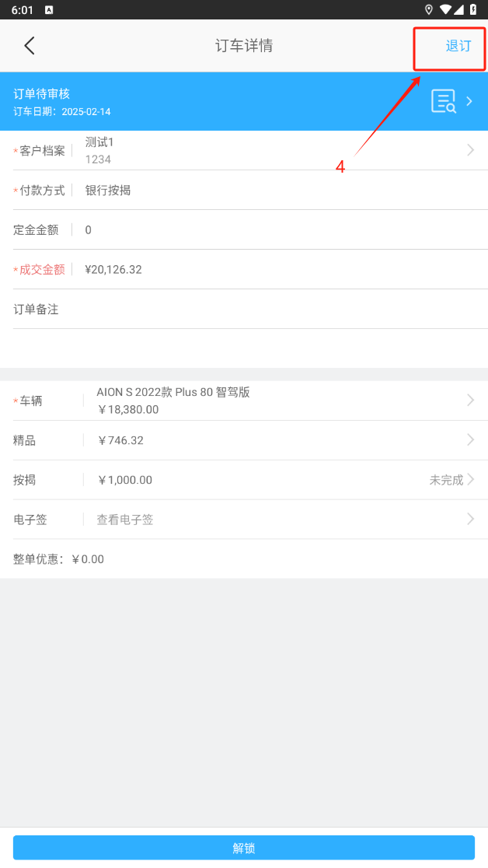488x868 pixels.
Task: Expand the 精品 accessories row chevron
Action: click(x=470, y=439)
